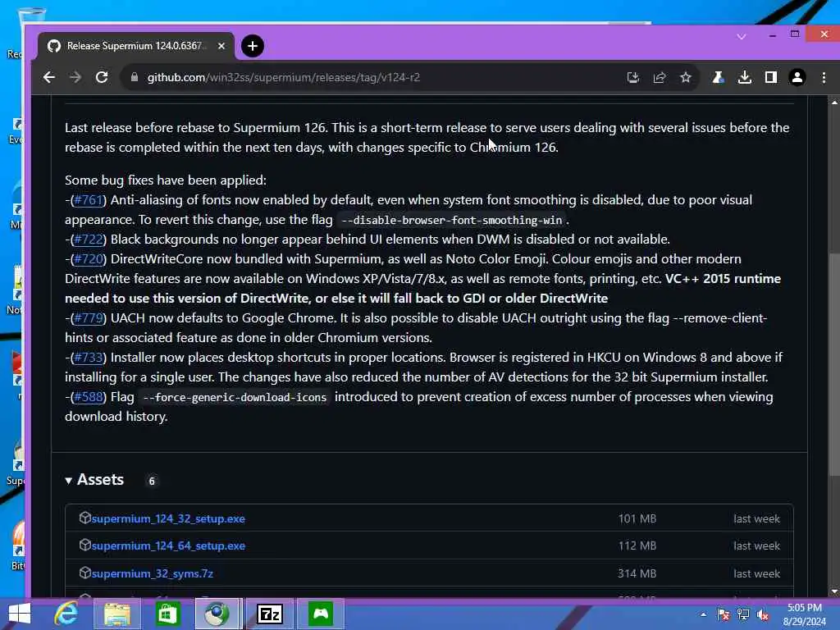Open 7-Zip from the taskbar
The width and height of the screenshot is (840, 630).
point(269,614)
